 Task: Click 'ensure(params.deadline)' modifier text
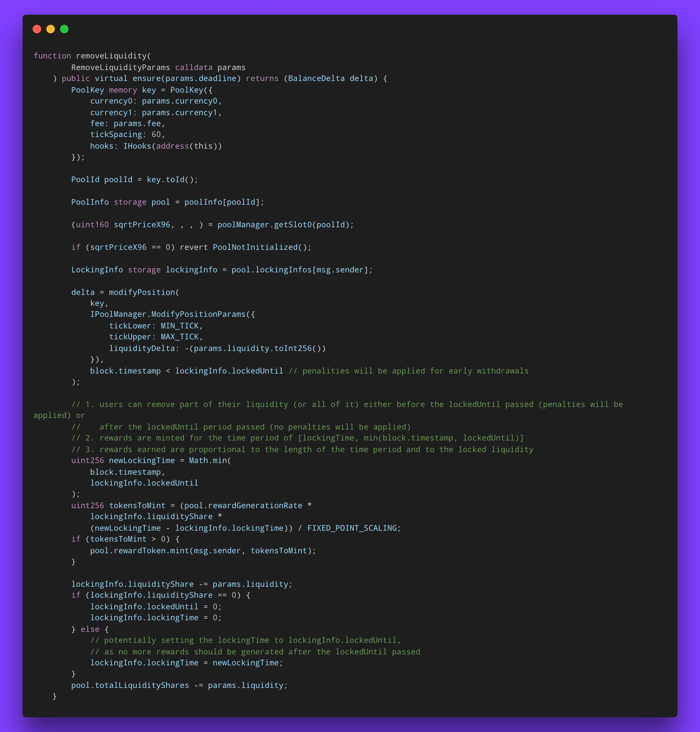[187, 78]
